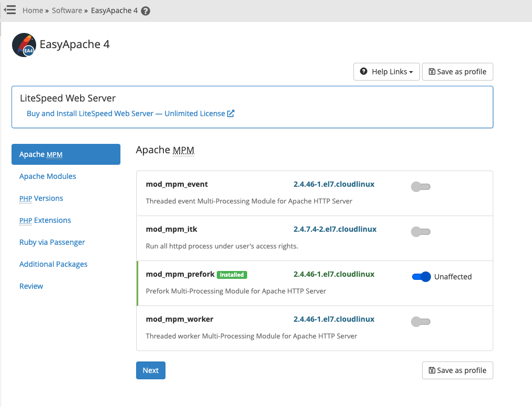Click the Threaded event Multi-Processing Module description

point(249,201)
